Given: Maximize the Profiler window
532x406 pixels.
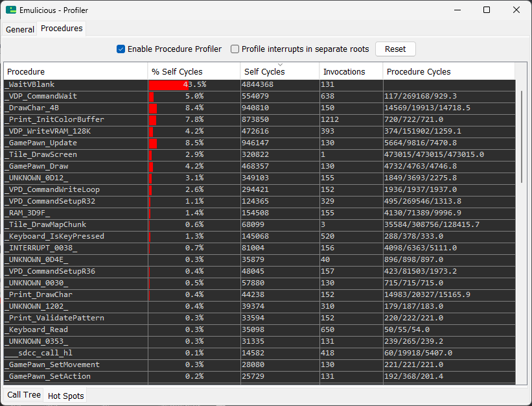Looking at the screenshot, I should (487, 10).
